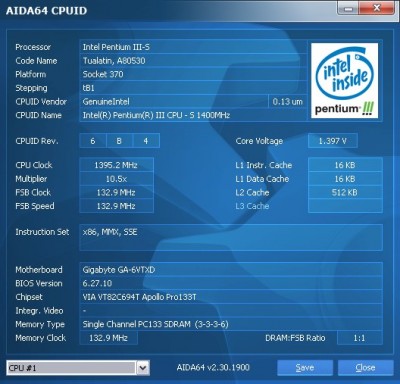The image size is (400, 384).
Task: Click the DRAM:FSB Ratio value '1:1'
Action: (360, 338)
